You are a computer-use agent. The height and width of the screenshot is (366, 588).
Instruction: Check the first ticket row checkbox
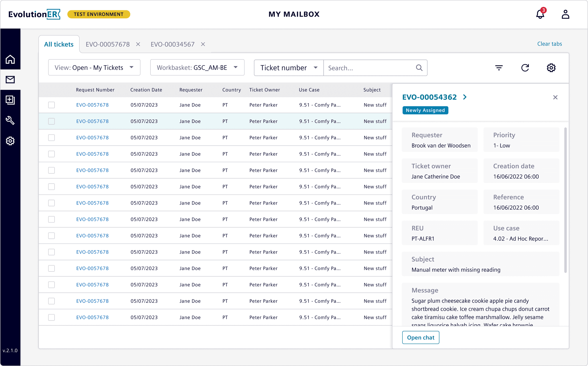coord(51,105)
